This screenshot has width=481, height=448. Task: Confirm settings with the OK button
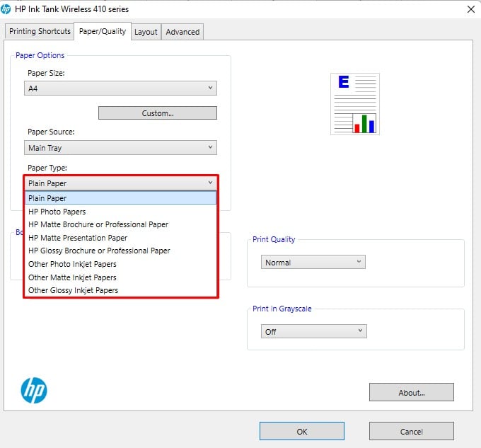(302, 431)
